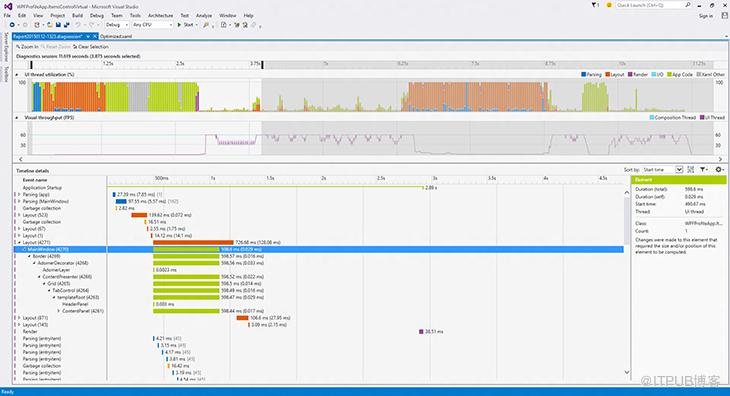The width and height of the screenshot is (730, 396).
Task: Click the New Project toolbar icon
Action: tap(36, 25)
